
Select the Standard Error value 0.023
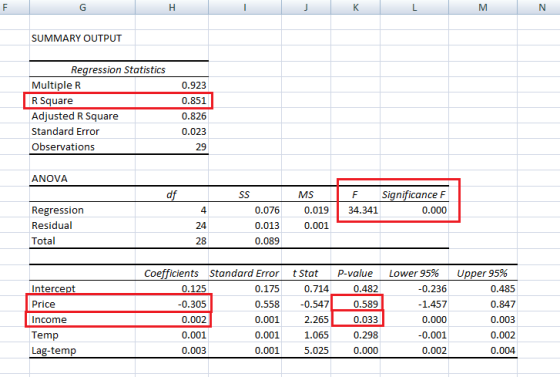tap(194, 131)
